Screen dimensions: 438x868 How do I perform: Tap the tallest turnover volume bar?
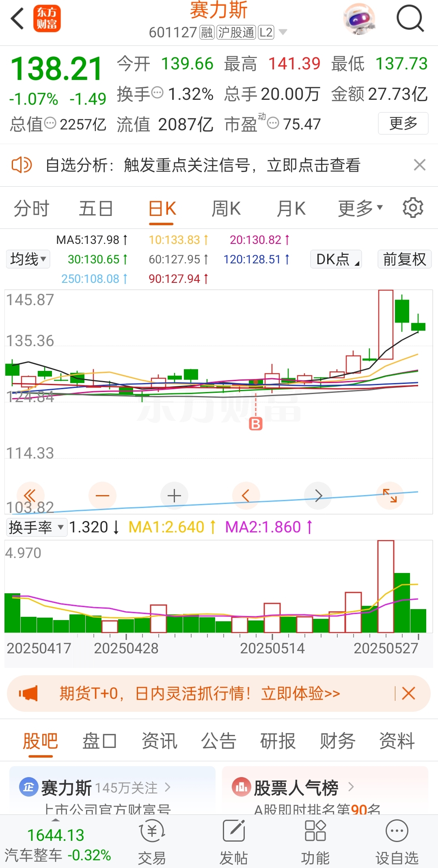[x=386, y=586]
